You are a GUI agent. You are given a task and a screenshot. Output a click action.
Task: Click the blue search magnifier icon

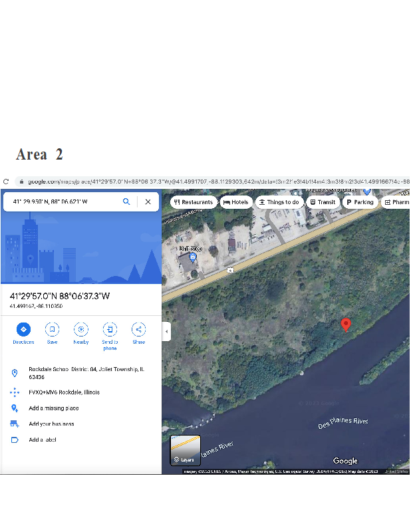click(126, 201)
